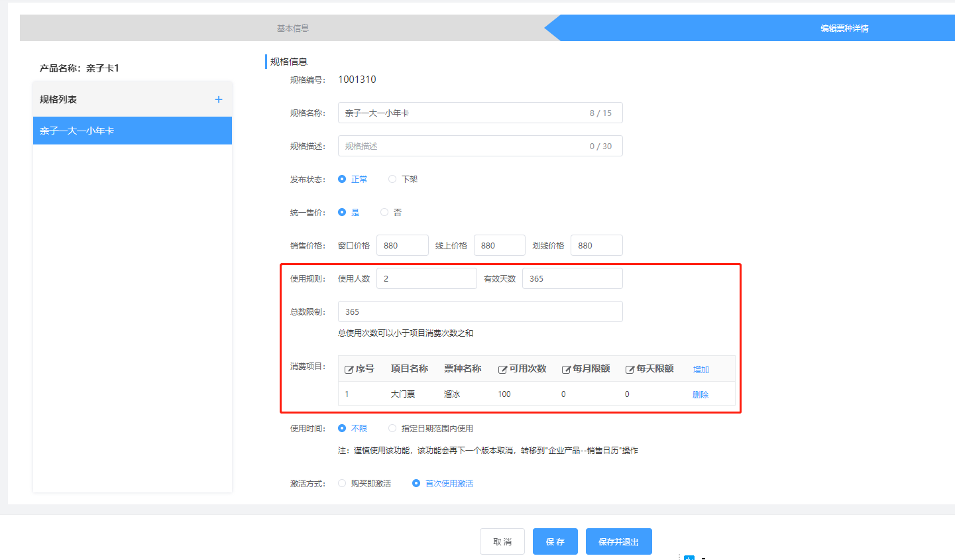Select 下架 publish status radio button
The width and height of the screenshot is (955, 560).
tap(392, 179)
